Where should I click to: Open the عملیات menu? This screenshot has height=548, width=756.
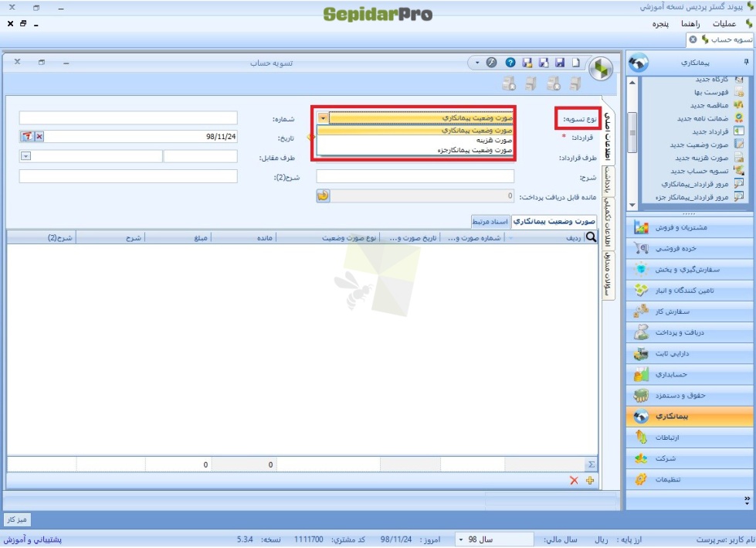724,24
